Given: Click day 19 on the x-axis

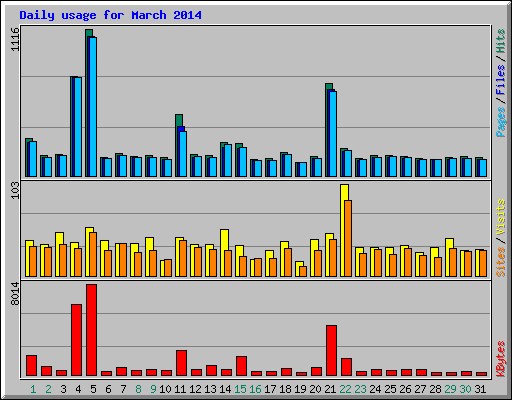Looking at the screenshot, I should point(300,389).
